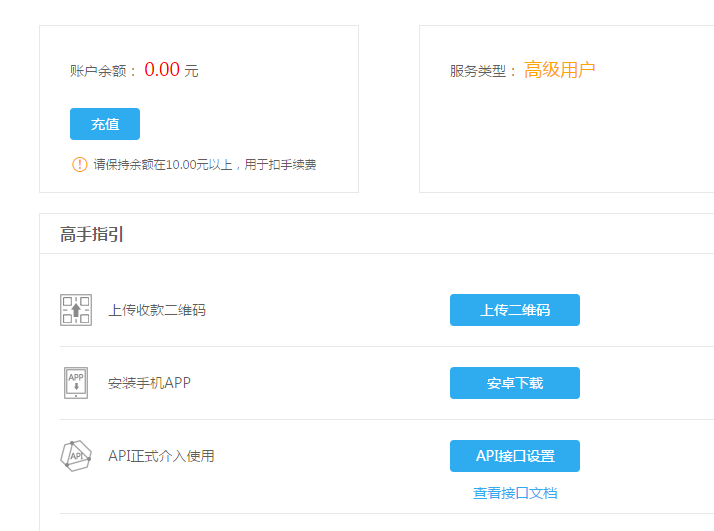Click the 元 unit after the balance
Image resolution: width=714 pixels, height=531 pixels.
click(191, 71)
